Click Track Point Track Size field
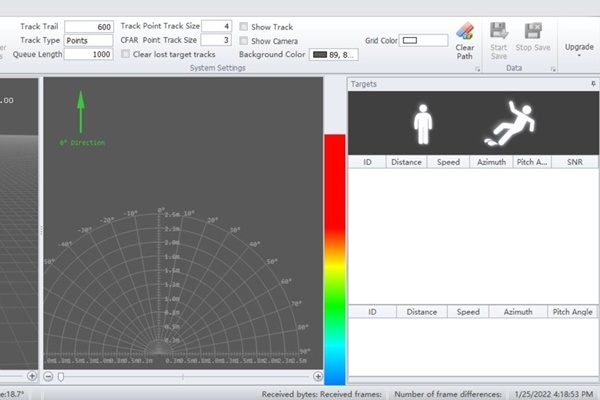The width and height of the screenshot is (600, 400). point(217,26)
